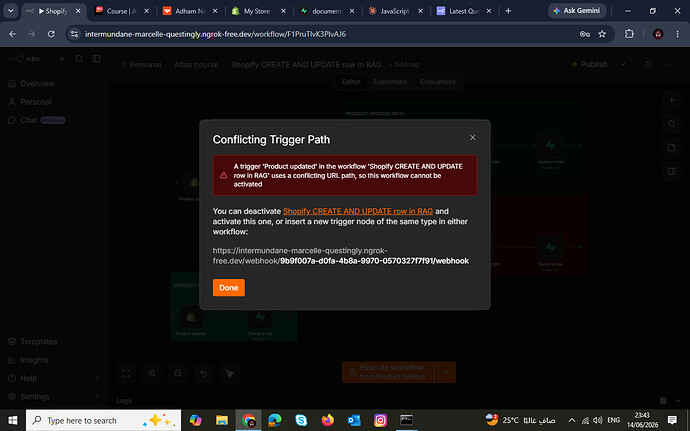Close the Conflicting Trigger Path dialog

[472, 138]
